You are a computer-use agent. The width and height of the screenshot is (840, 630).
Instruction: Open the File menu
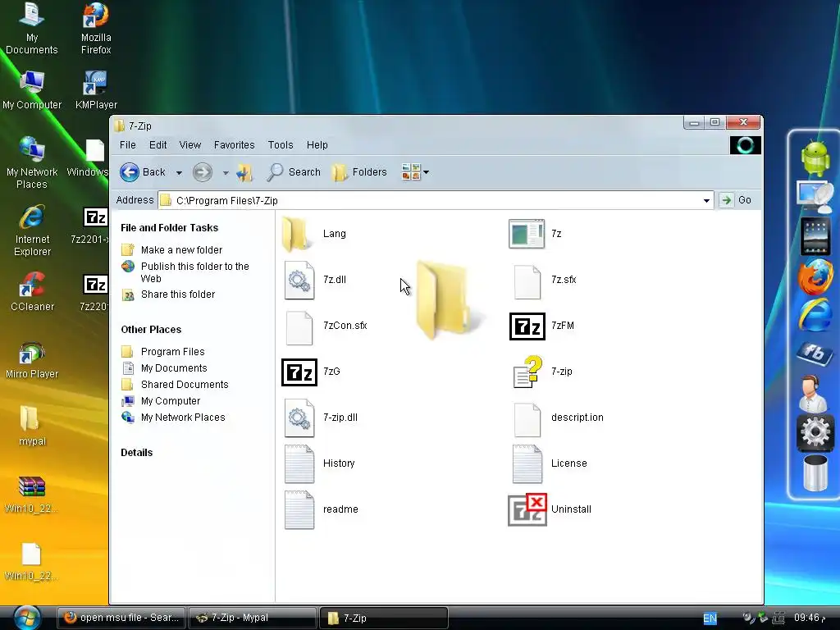[x=127, y=144]
